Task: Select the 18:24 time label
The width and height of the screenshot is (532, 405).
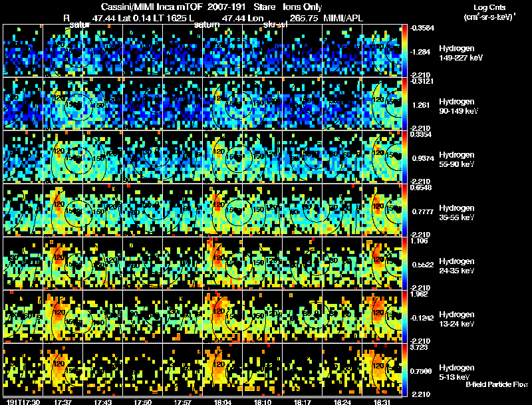Action: click(x=342, y=402)
